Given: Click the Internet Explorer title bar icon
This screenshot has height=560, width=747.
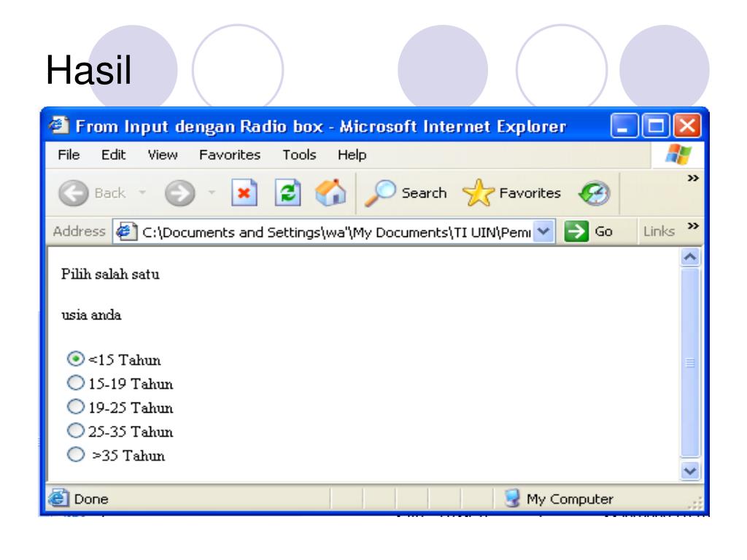Looking at the screenshot, I should pos(59,125).
